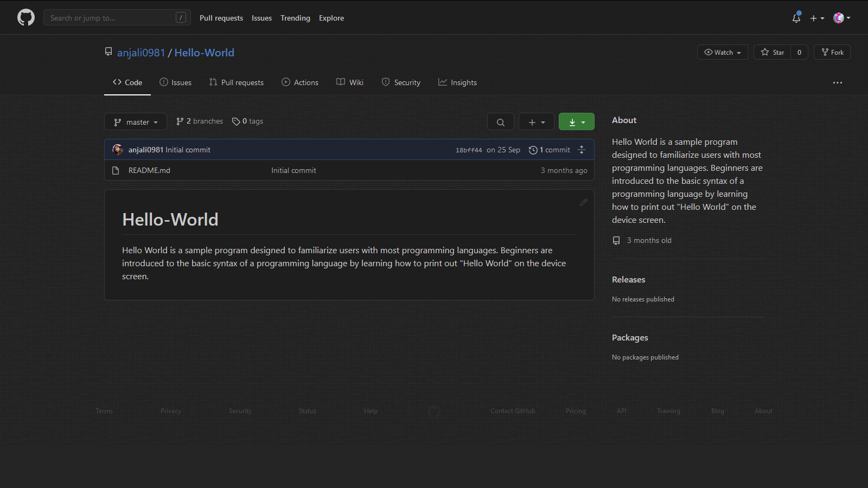
Task: Open the green download code dropdown
Action: [x=576, y=122]
